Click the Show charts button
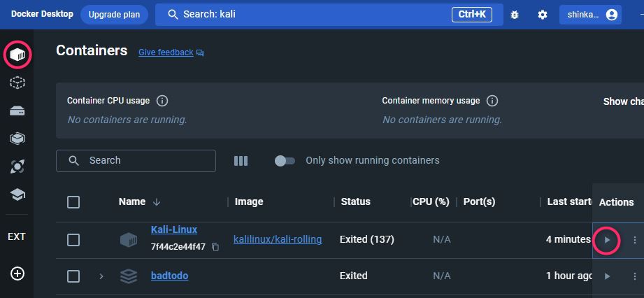Viewport: 644px width, 298px height. 624,101
